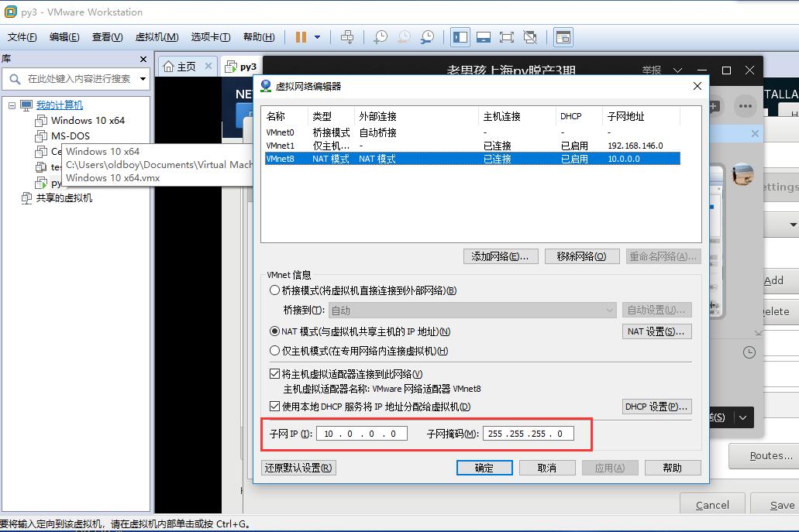Open the dropdown arrow beside the pause button
The height and width of the screenshot is (532, 799).
pos(317,37)
